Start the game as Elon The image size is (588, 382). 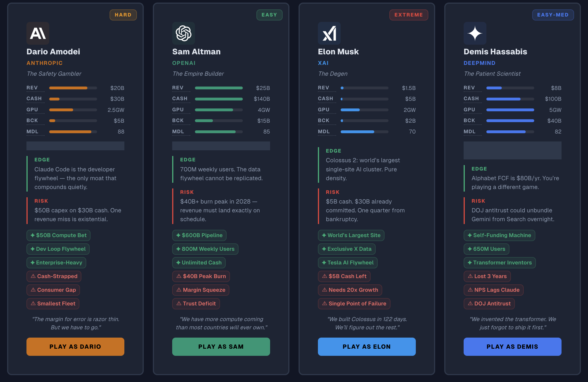point(367,346)
